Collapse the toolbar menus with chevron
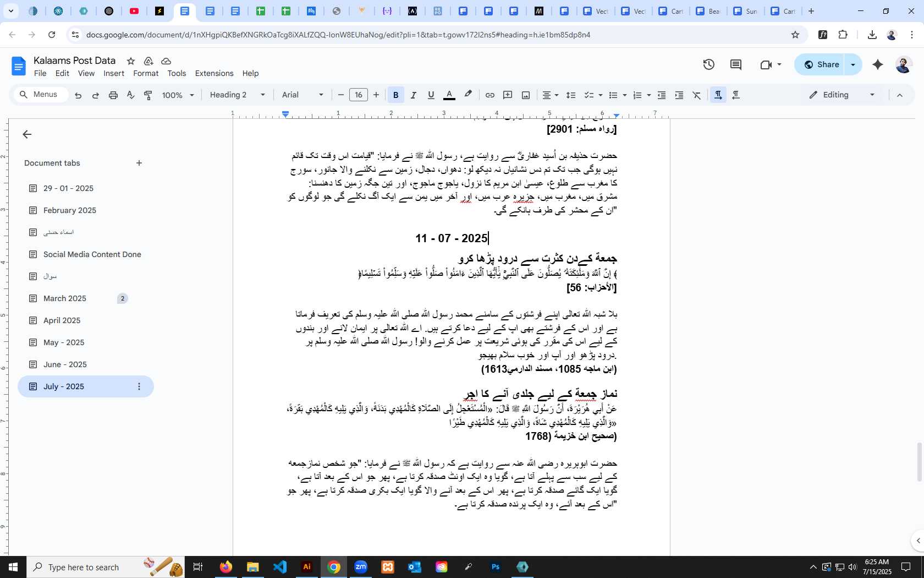Screen dimensions: 924x578 point(900,95)
